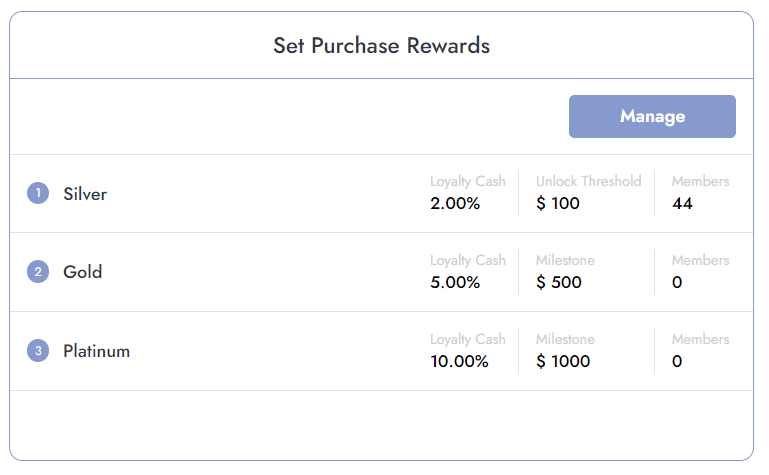Click the Milestone label in Gold row
The height and width of the screenshot is (475, 769).
pyautogui.click(x=565, y=260)
